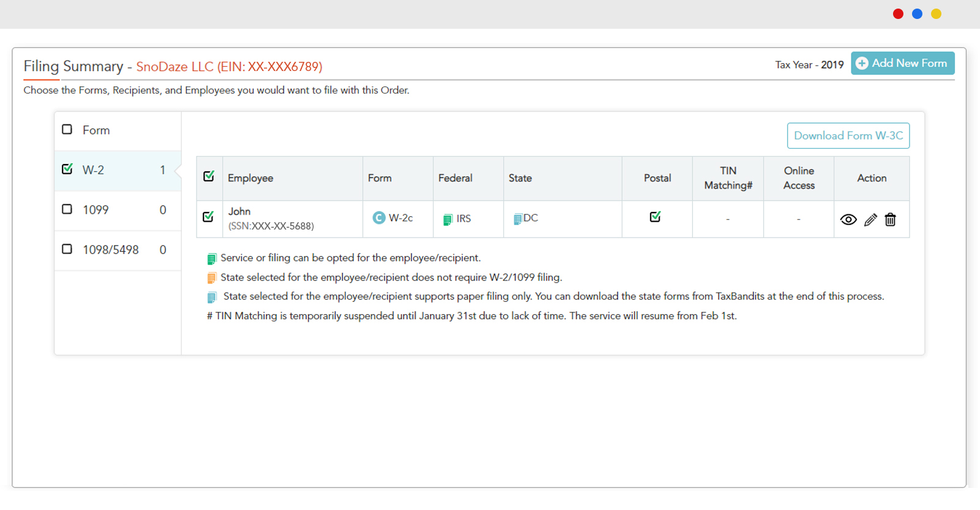Click Download Form W-3C button
The height and width of the screenshot is (510, 980).
coord(848,136)
